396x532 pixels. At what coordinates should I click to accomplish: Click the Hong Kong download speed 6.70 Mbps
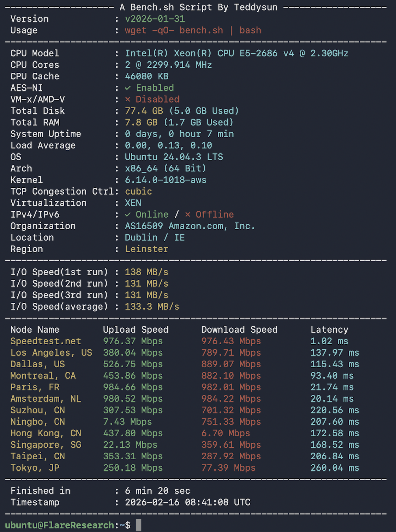(225, 433)
